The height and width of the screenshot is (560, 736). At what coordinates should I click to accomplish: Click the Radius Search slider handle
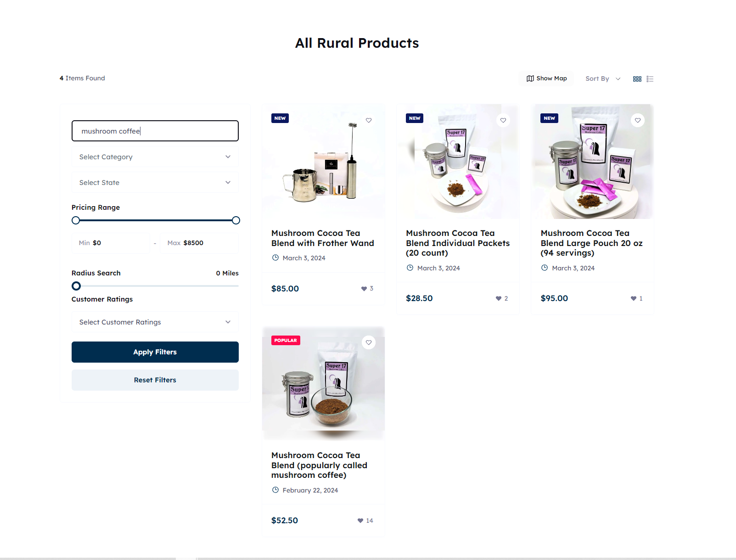point(76,286)
